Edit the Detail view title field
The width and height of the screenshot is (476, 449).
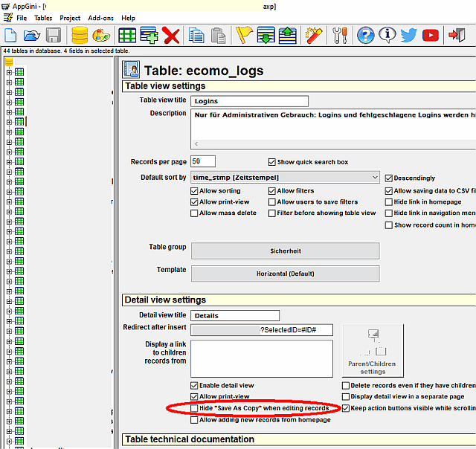pos(235,315)
